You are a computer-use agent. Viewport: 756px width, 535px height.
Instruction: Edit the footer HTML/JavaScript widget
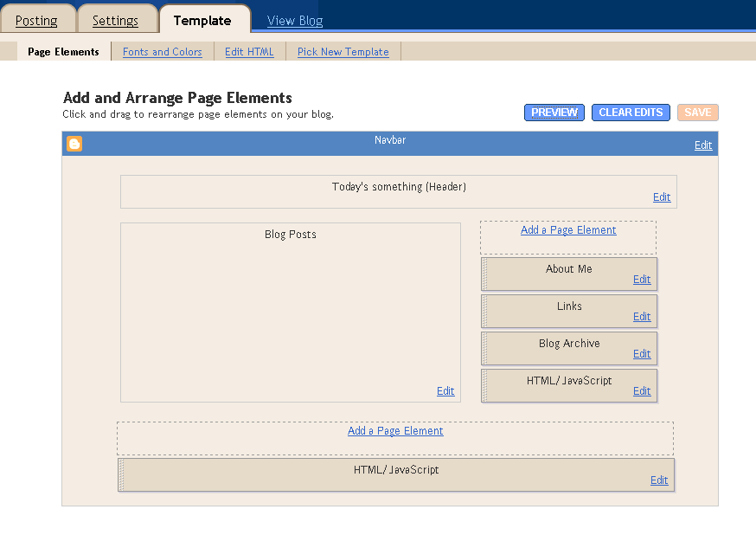(659, 480)
